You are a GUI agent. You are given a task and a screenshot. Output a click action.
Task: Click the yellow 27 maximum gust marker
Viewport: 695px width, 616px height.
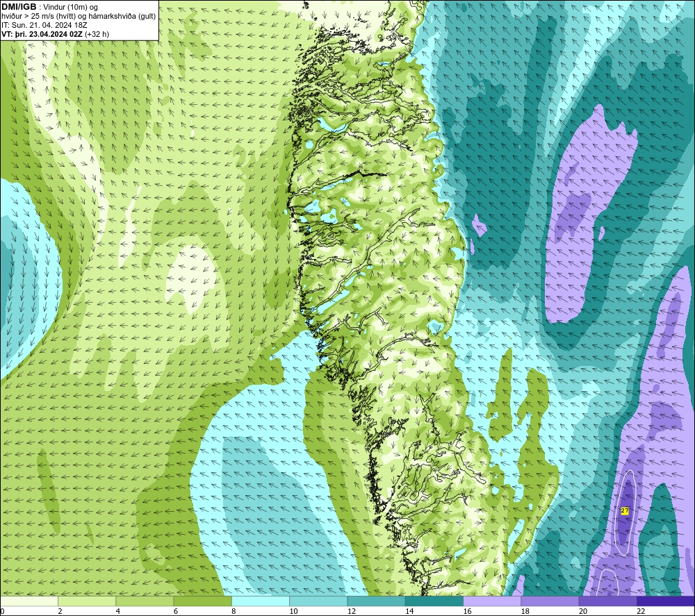coord(625,510)
